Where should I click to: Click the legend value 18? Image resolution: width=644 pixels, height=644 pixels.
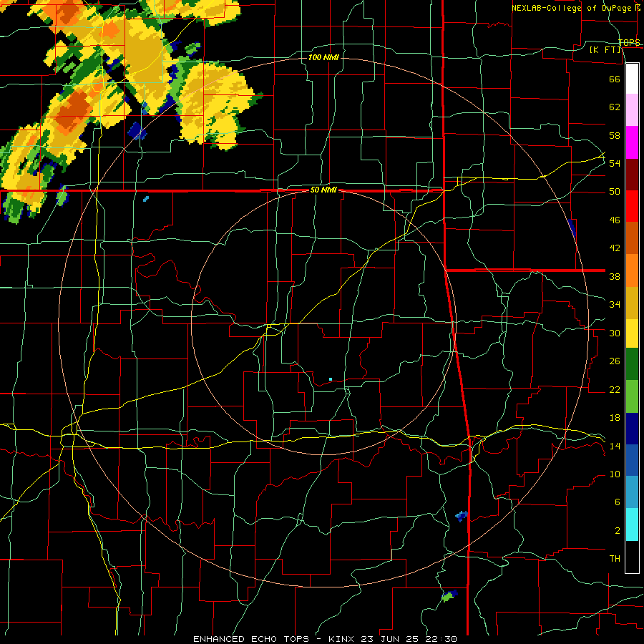[615, 418]
